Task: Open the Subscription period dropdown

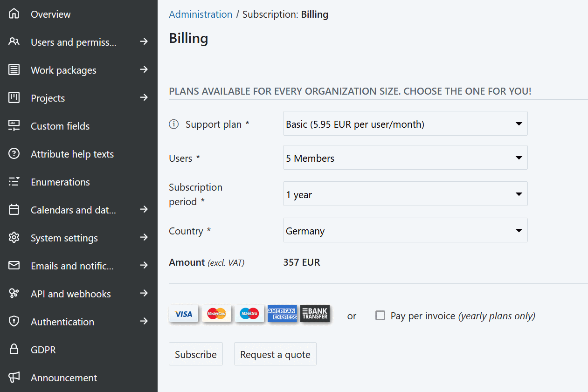Action: tap(405, 194)
